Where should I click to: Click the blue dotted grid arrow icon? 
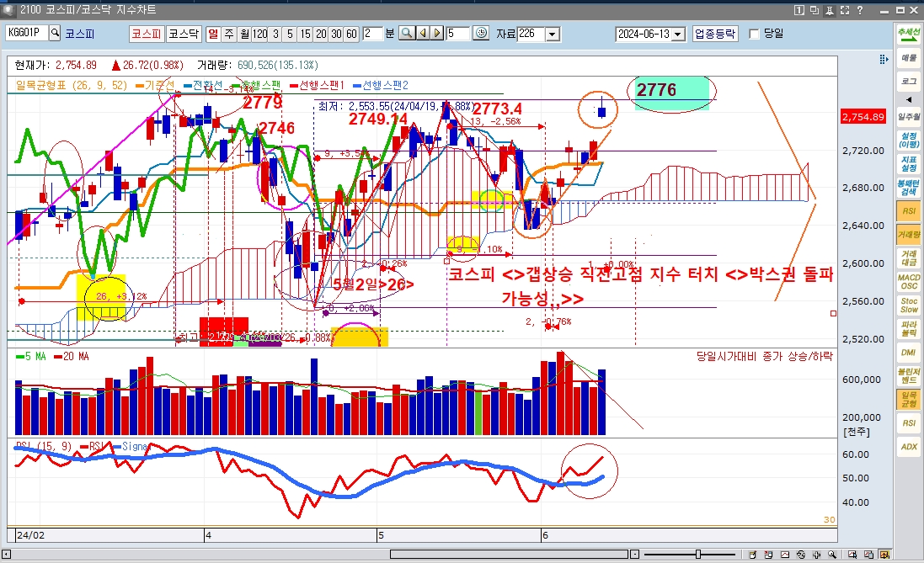tap(884, 59)
